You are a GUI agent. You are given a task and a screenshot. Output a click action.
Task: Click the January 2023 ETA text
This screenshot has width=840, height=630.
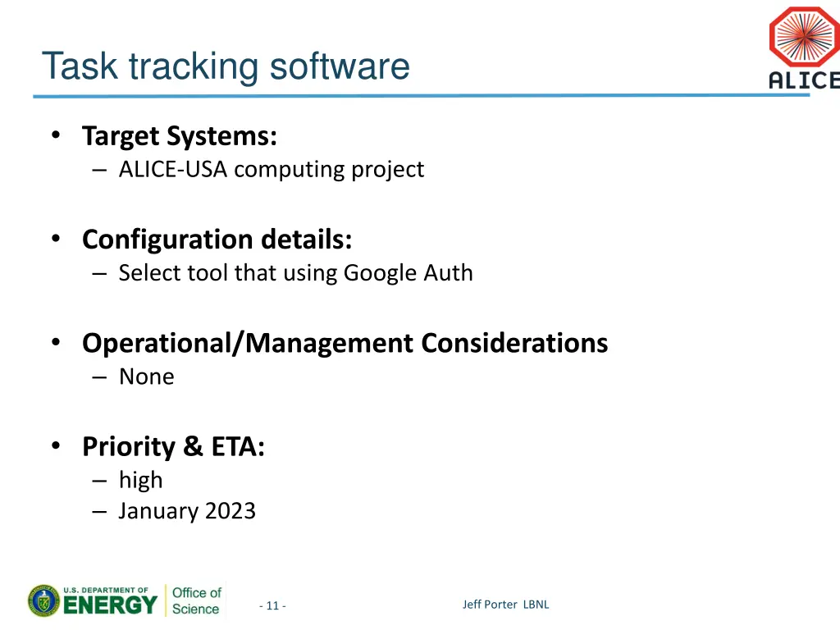tap(187, 511)
